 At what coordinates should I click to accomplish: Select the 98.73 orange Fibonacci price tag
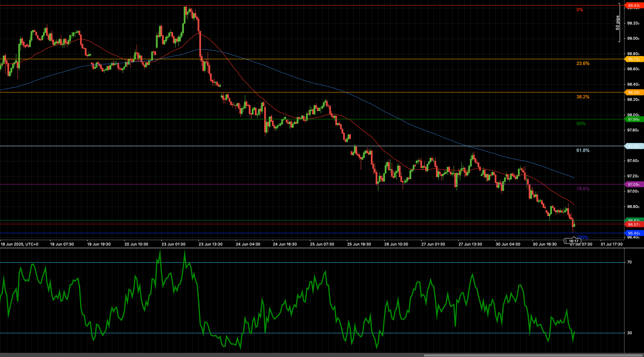pos(634,59)
